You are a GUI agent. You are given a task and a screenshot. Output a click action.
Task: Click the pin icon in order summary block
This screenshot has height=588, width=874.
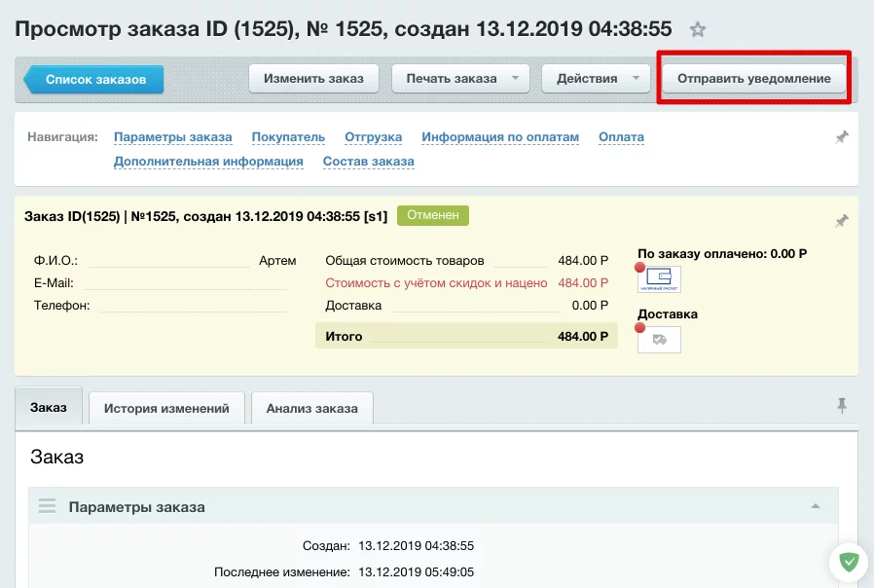coord(842,221)
